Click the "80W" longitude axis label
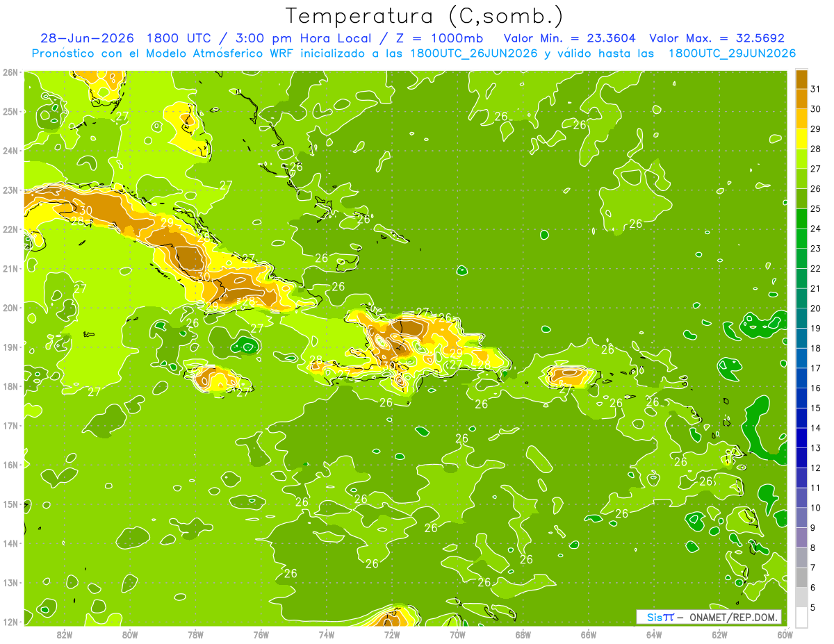 coord(130,635)
